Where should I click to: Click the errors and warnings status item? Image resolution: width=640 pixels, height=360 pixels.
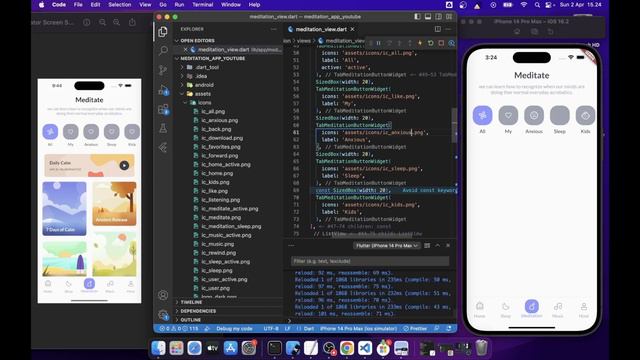coord(179,329)
